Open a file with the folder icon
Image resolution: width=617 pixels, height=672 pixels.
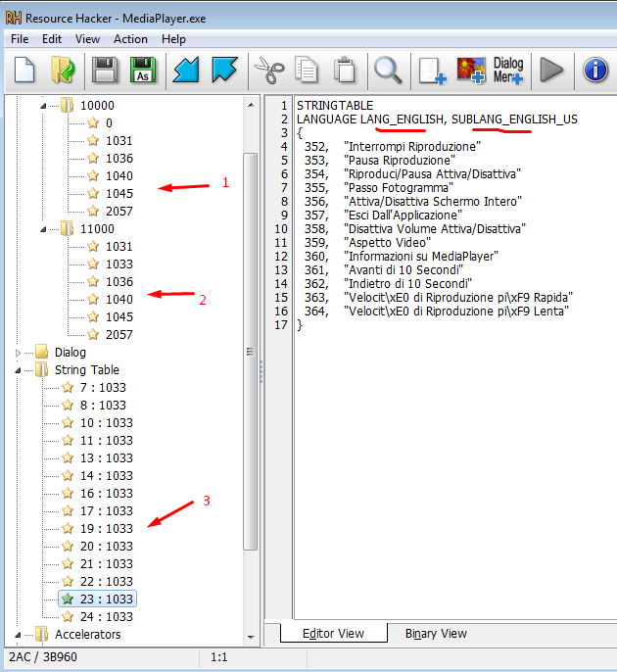(63, 71)
